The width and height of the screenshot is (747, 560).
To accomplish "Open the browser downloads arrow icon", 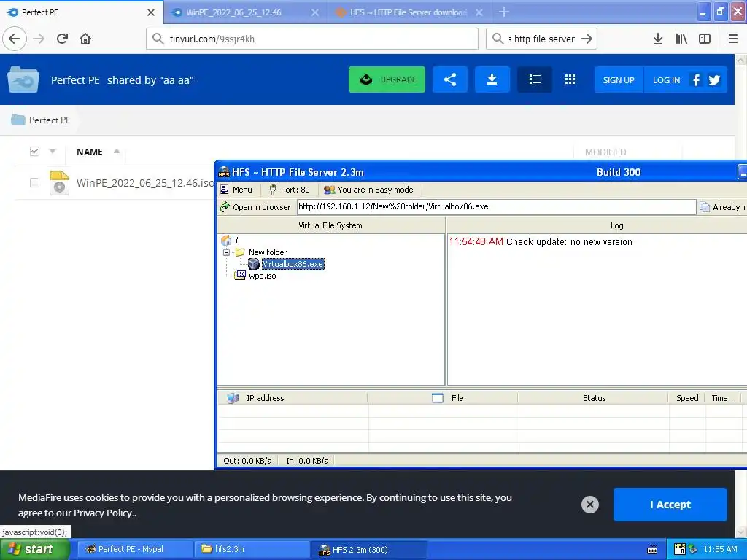I will (x=658, y=39).
